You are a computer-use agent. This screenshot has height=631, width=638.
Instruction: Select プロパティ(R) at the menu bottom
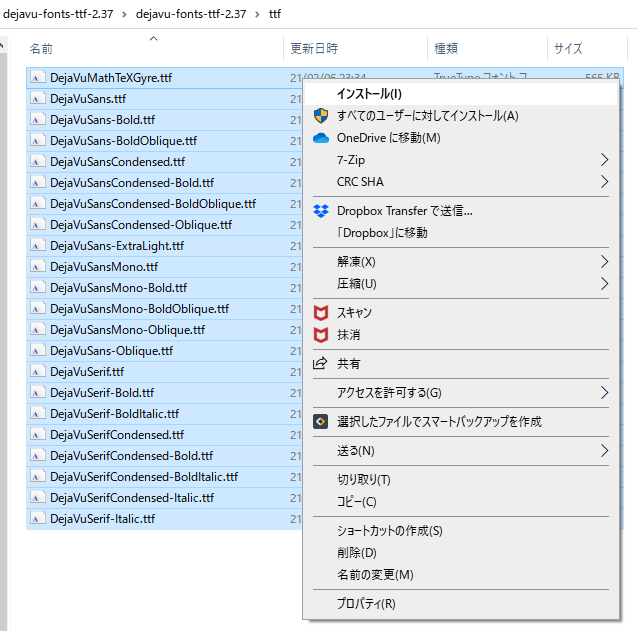pyautogui.click(x=461, y=604)
